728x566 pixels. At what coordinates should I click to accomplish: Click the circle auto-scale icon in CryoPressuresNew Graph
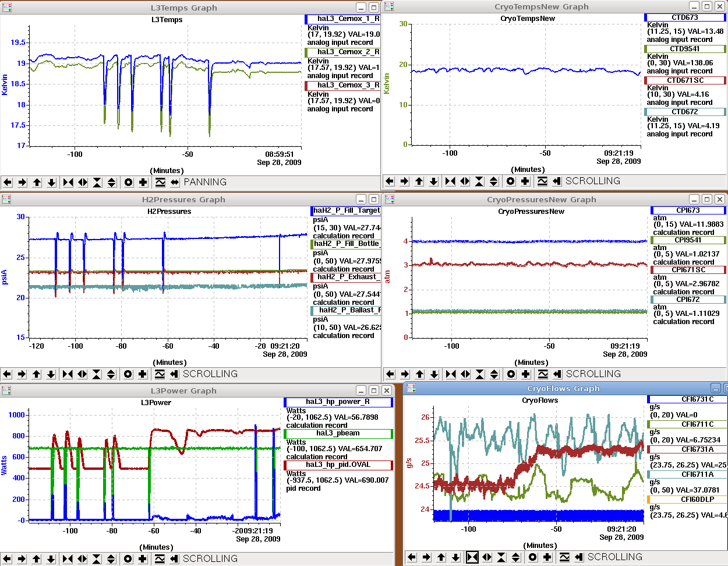pyautogui.click(x=511, y=374)
